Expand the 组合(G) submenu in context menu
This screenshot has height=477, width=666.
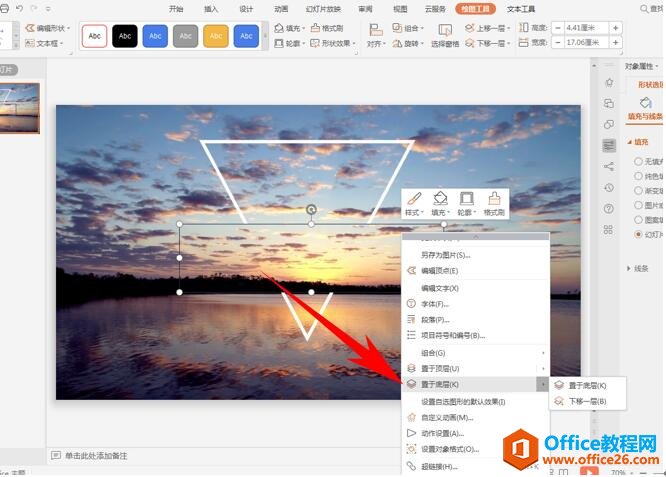[x=475, y=353]
